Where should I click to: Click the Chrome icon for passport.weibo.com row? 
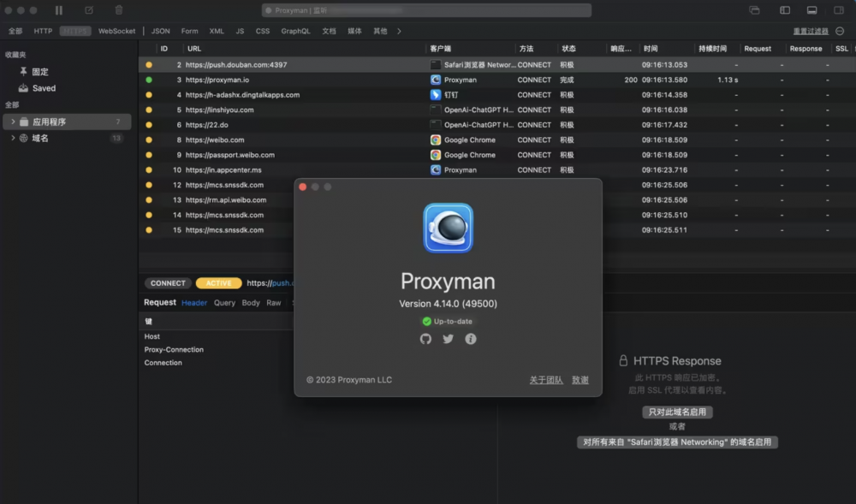(436, 155)
